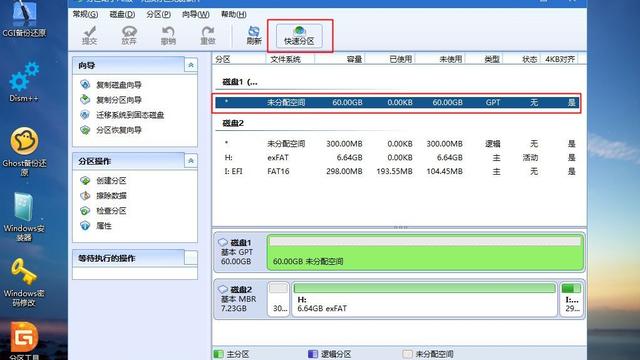Select 磁盘2 disk icon in disk map
640x360 pixels.
(223, 289)
